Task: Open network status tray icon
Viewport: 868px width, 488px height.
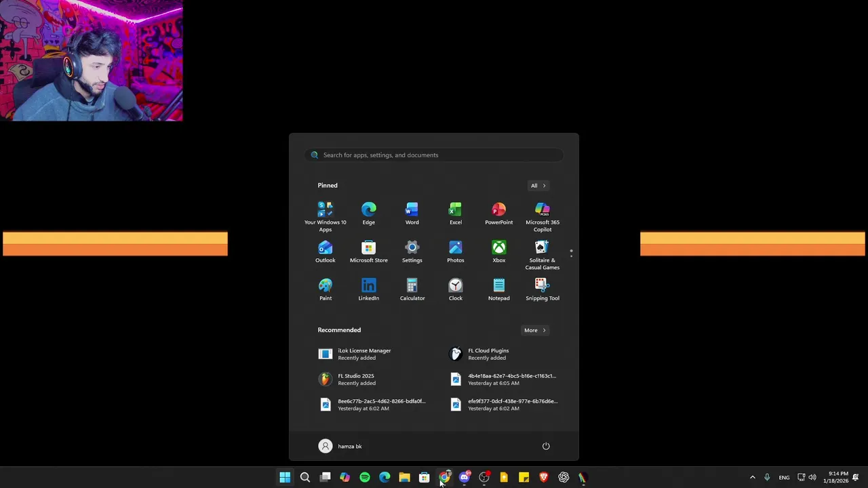Action: tap(801, 477)
